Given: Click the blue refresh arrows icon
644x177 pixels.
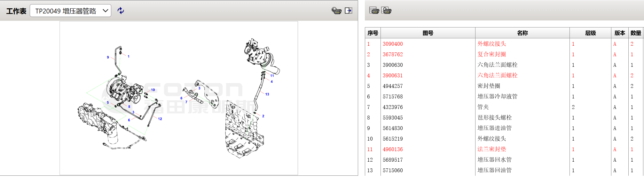Looking at the screenshot, I should pyautogui.click(x=121, y=11).
